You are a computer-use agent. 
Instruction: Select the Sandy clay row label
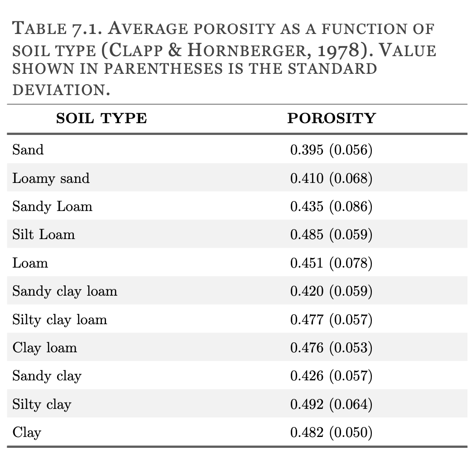tap(47, 376)
